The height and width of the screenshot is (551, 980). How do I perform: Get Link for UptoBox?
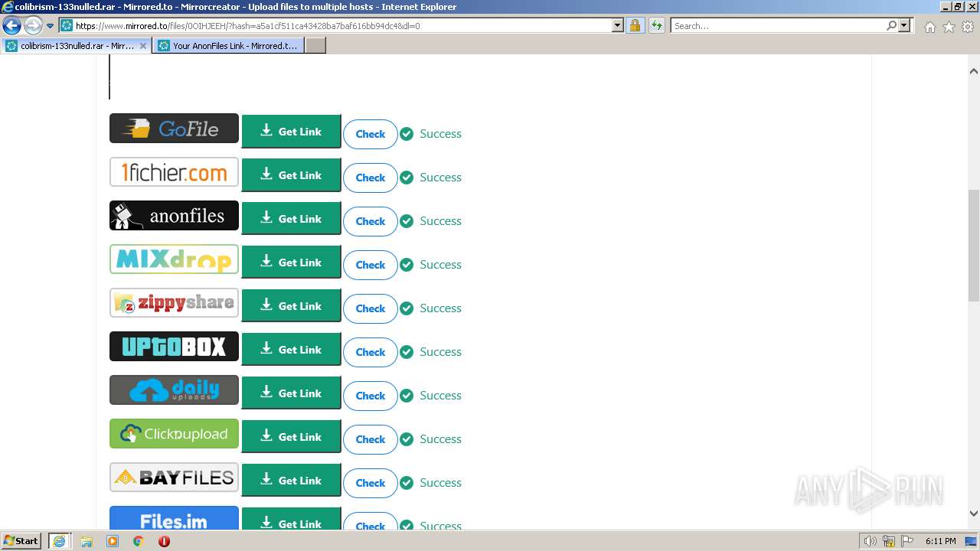[291, 350]
